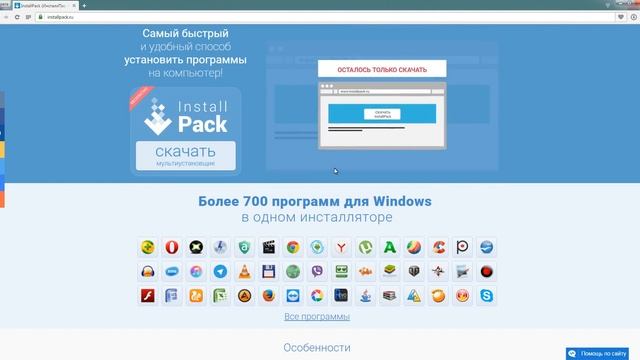Select the green uTorrent icon
Viewport: 640px width, 360px height.
(x=365, y=247)
